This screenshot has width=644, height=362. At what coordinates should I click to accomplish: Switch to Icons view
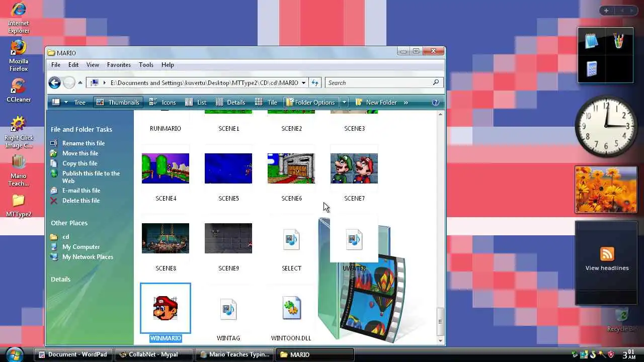[163, 102]
